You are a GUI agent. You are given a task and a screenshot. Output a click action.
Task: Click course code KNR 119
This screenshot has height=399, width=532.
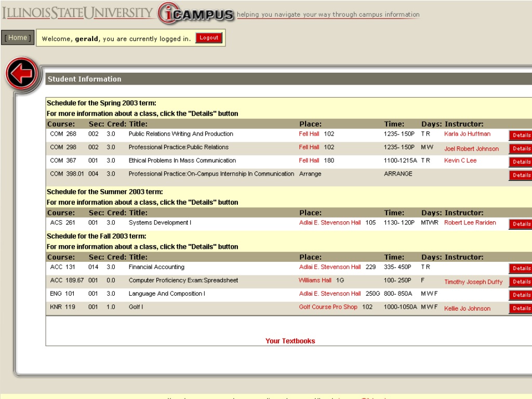[62, 307]
